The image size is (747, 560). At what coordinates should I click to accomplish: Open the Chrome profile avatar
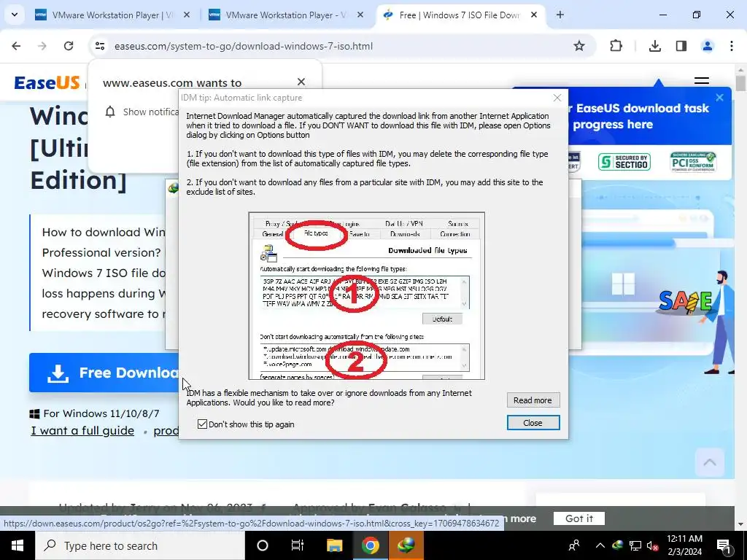pyautogui.click(x=708, y=46)
